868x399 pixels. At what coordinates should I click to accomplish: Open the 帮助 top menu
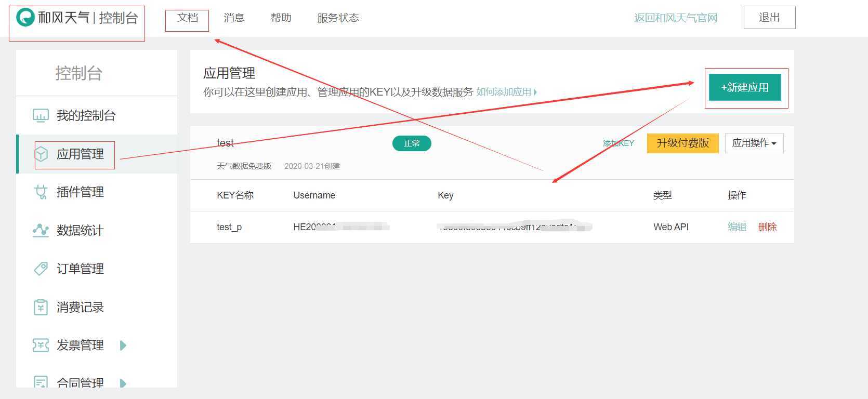pyautogui.click(x=281, y=18)
